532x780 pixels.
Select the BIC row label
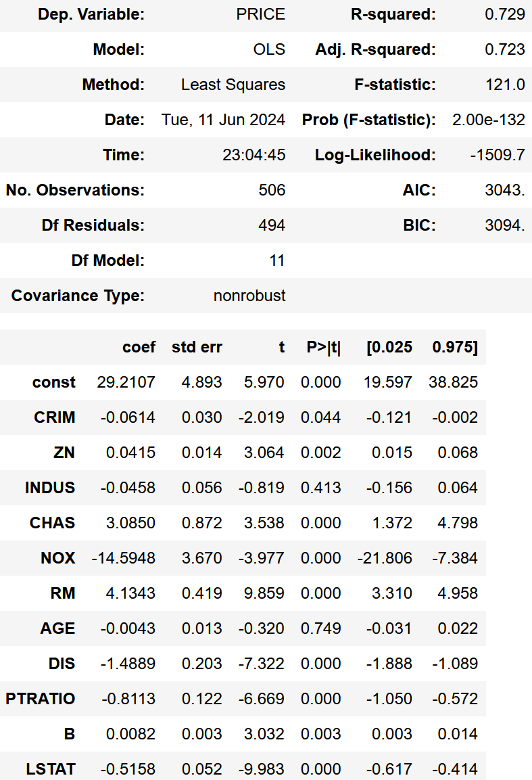(x=419, y=226)
